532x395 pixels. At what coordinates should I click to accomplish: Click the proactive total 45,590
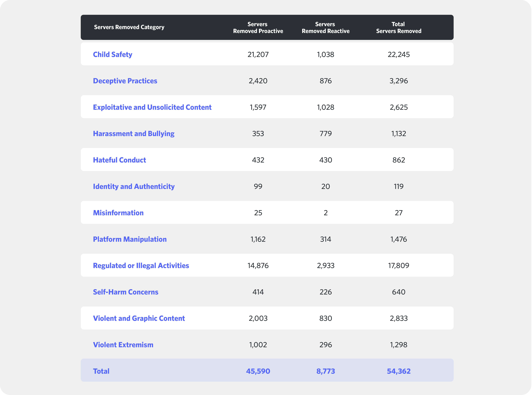[258, 371]
